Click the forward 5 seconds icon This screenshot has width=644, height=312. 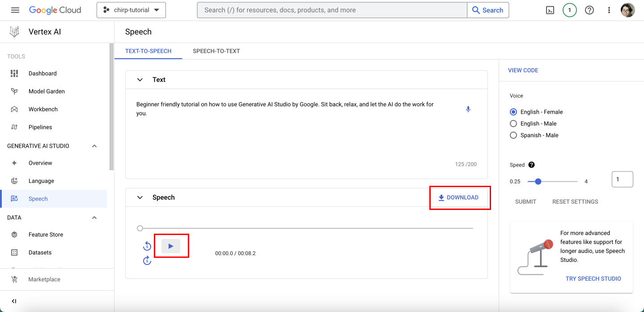click(x=147, y=260)
